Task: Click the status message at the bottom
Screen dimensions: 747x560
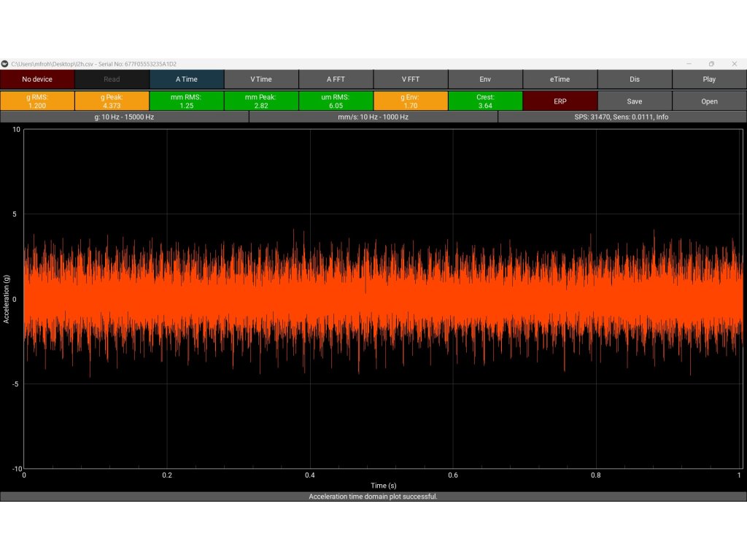Action: tap(373, 496)
